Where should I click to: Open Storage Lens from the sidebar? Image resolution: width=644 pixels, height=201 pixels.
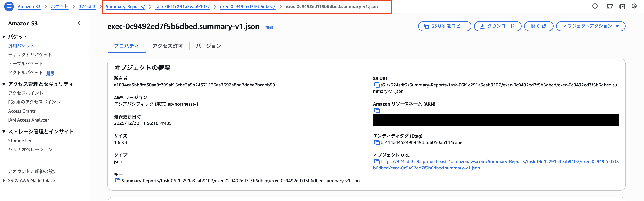(x=21, y=141)
